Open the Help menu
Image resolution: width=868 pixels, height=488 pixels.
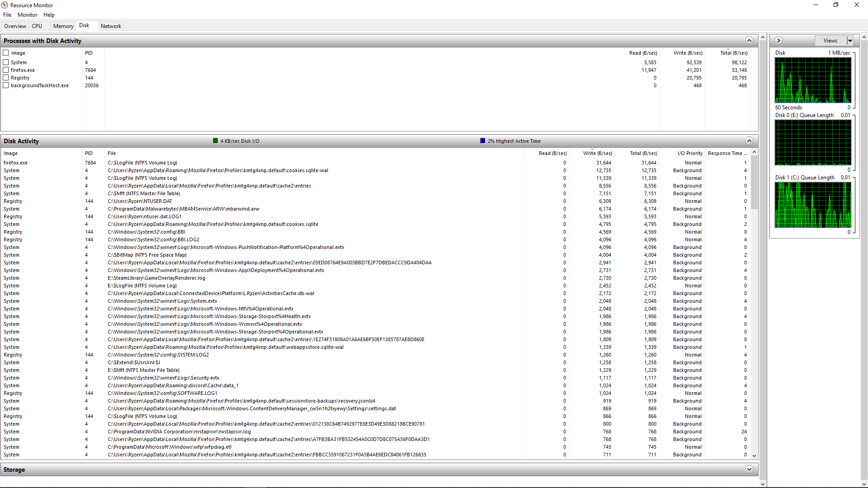[49, 15]
